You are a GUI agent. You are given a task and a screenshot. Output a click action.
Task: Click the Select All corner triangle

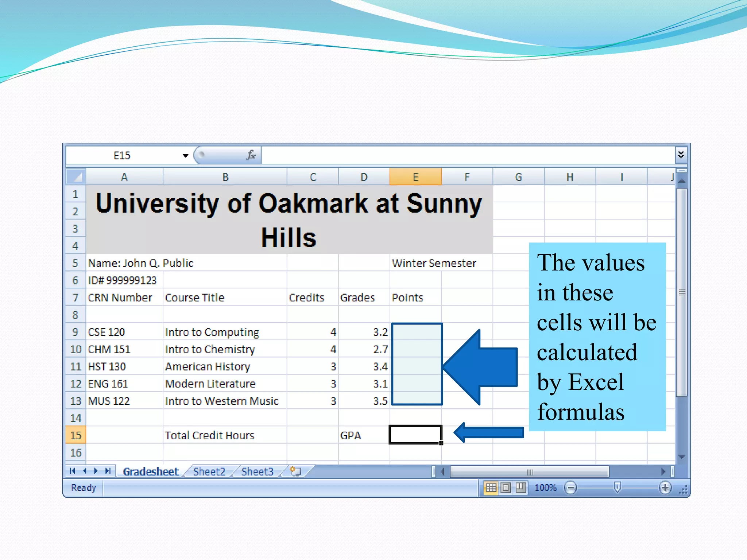pyautogui.click(x=76, y=177)
